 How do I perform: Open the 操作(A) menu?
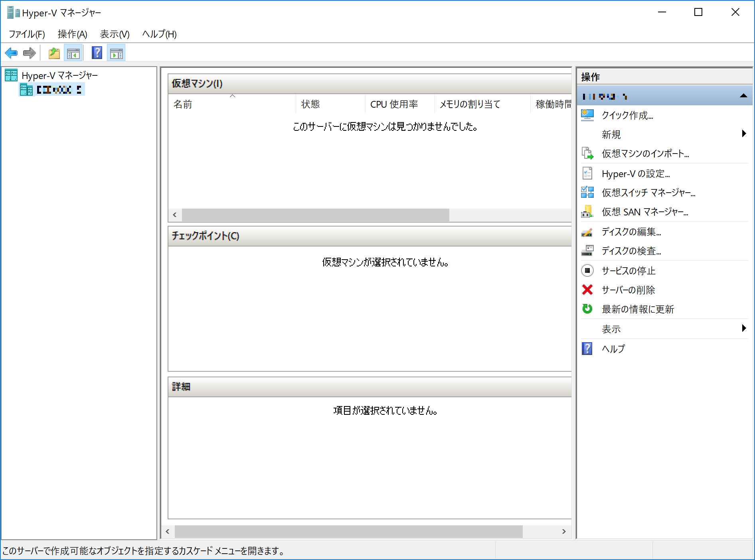73,34
